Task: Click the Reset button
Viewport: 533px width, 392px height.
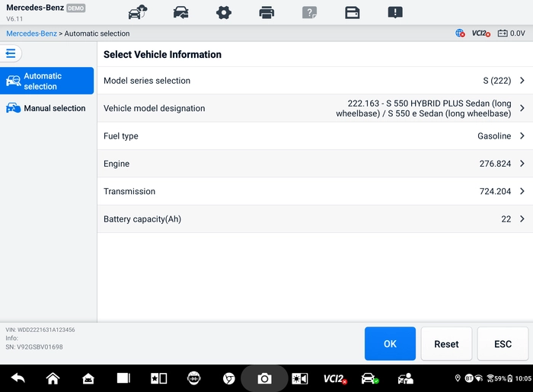Action: pyautogui.click(x=446, y=343)
